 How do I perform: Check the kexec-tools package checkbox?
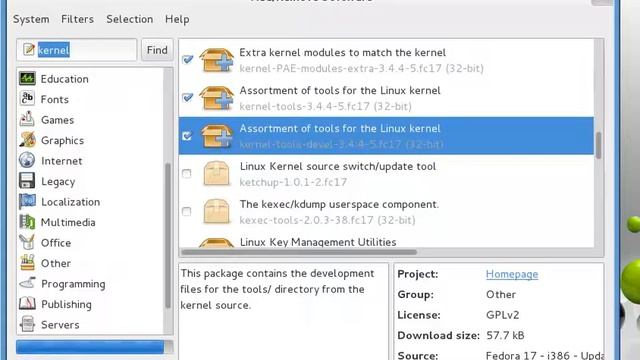point(187,211)
